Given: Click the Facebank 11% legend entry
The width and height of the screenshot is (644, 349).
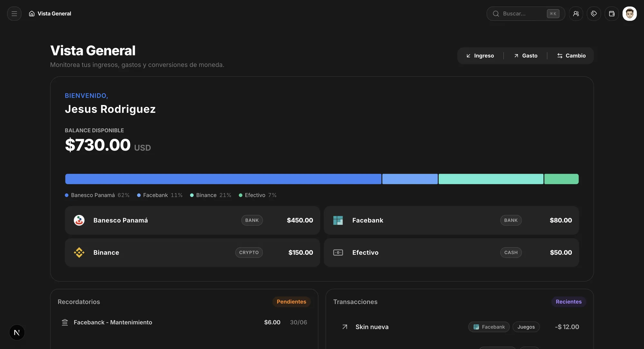Looking at the screenshot, I should (x=160, y=195).
